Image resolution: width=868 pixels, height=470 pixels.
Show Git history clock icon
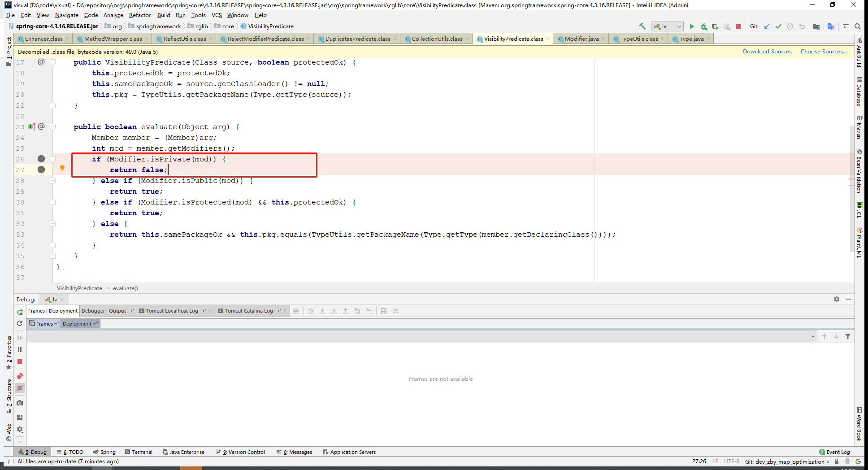coord(790,26)
